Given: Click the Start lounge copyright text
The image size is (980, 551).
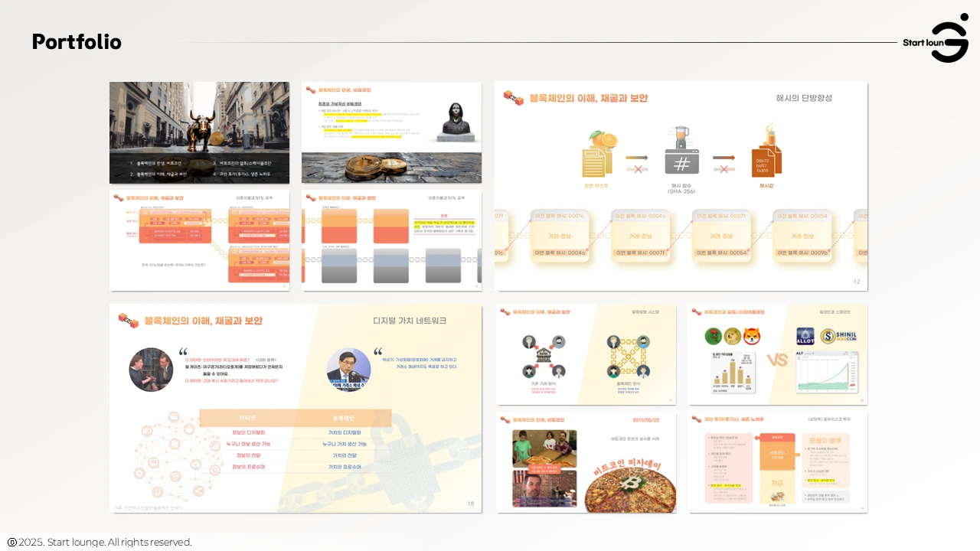Looking at the screenshot, I should pyautogui.click(x=105, y=542).
